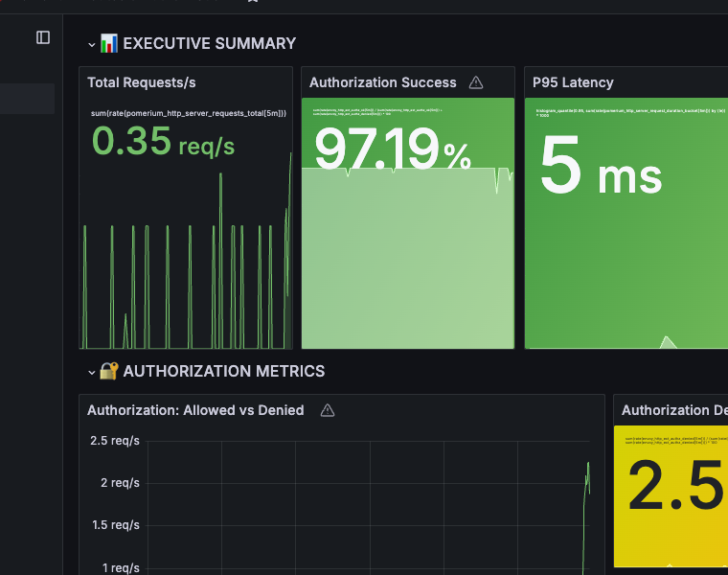Click the Authorization Success sparkline area
Viewport: 728px width, 575px height.
408,258
